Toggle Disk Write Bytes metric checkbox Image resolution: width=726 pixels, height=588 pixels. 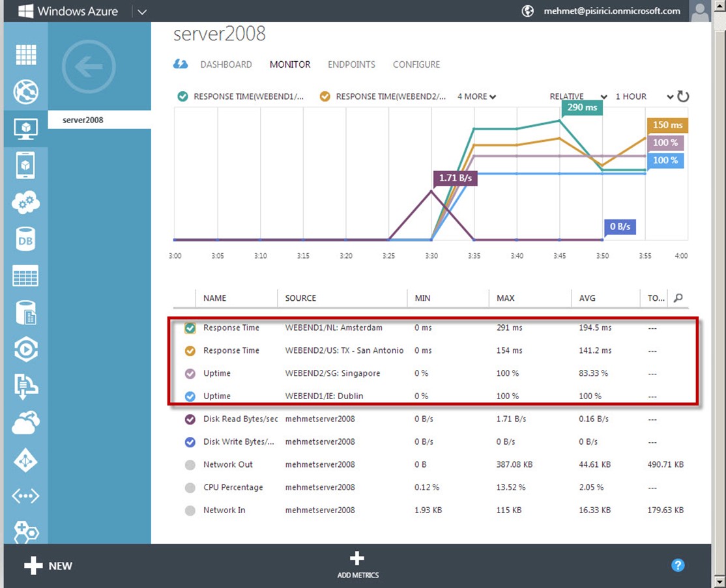pyautogui.click(x=190, y=441)
